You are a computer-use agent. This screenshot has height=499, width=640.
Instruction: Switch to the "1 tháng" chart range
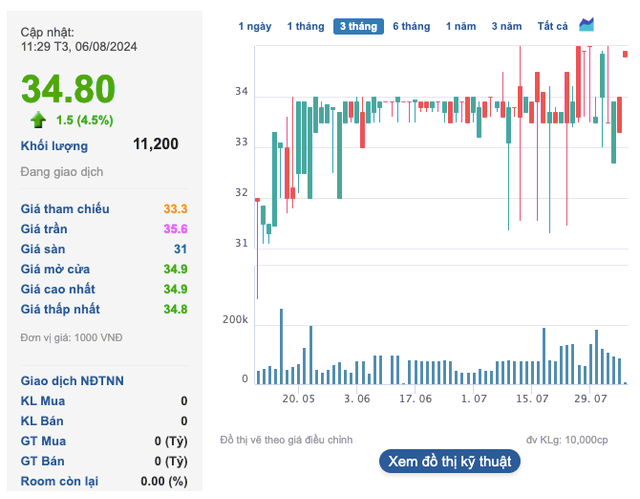[x=304, y=26]
